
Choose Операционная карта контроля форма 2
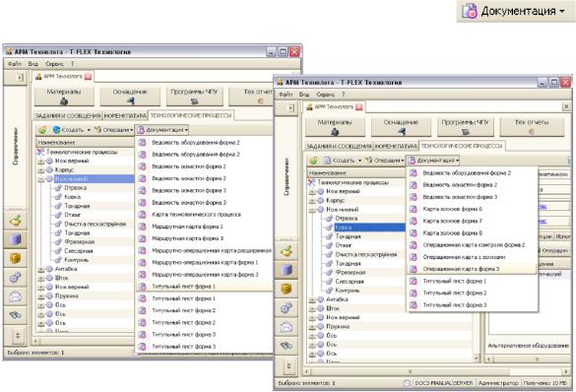click(x=472, y=245)
